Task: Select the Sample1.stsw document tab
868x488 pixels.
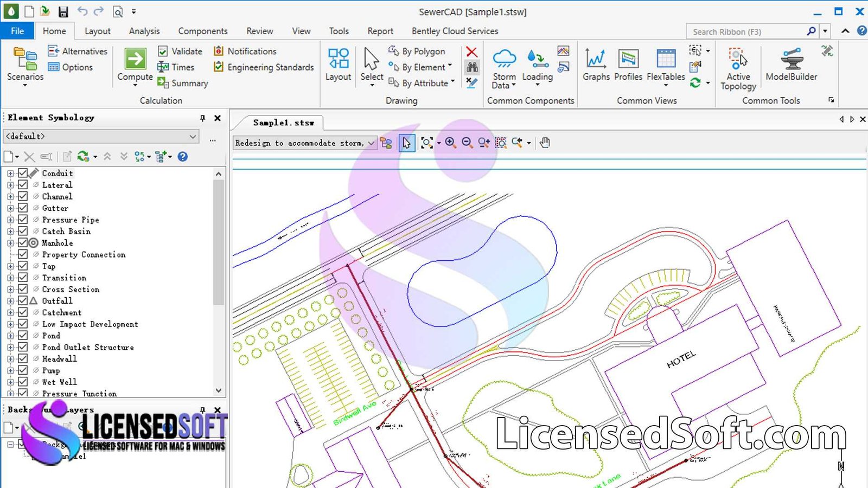Action: pyautogui.click(x=283, y=123)
